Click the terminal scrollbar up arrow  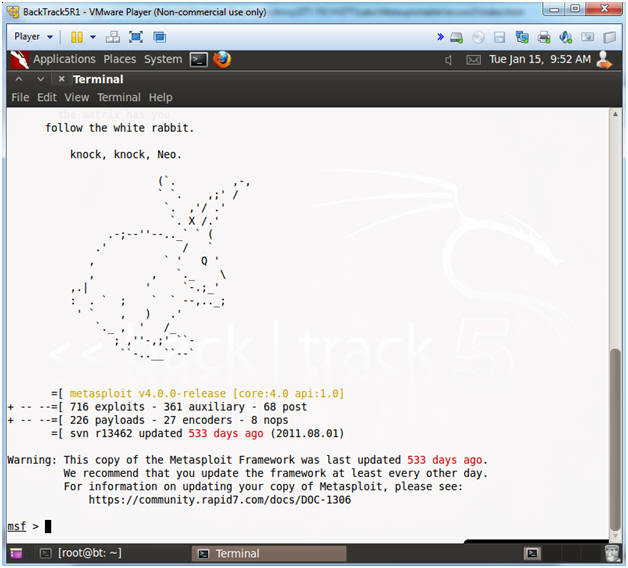tap(615, 114)
